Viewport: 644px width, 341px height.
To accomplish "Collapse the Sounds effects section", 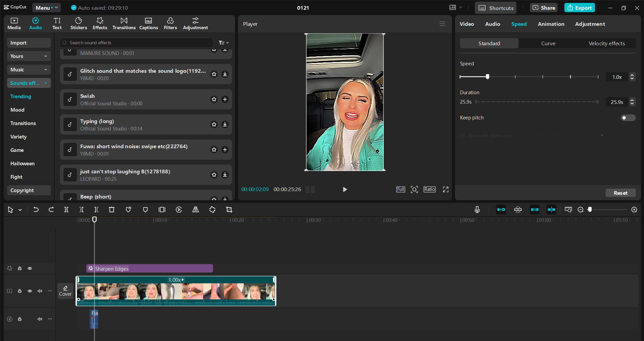I will (x=46, y=83).
